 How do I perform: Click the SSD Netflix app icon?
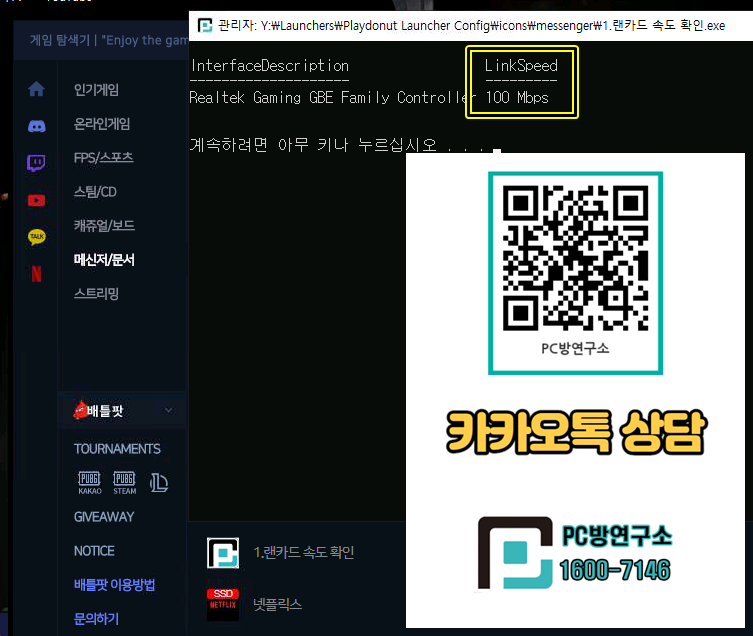pyautogui.click(x=223, y=604)
